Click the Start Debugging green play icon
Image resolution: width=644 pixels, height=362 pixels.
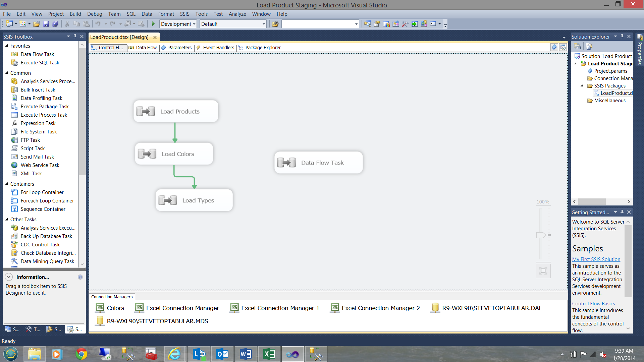153,24
